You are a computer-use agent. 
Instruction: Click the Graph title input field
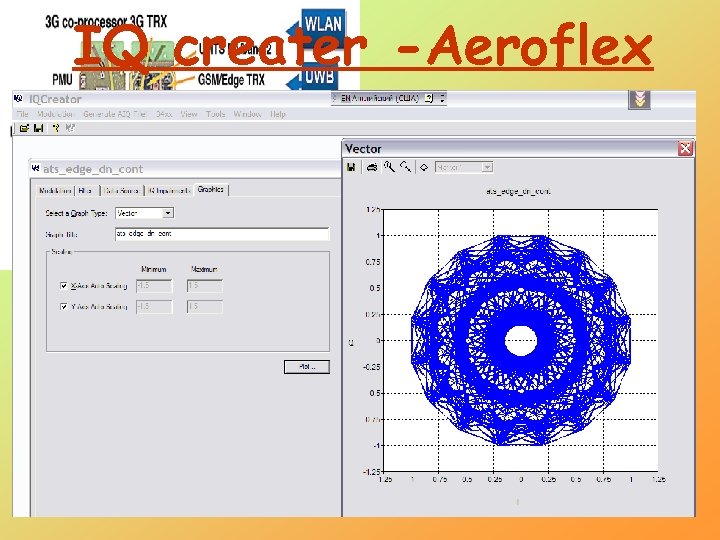pyautogui.click(x=222, y=234)
